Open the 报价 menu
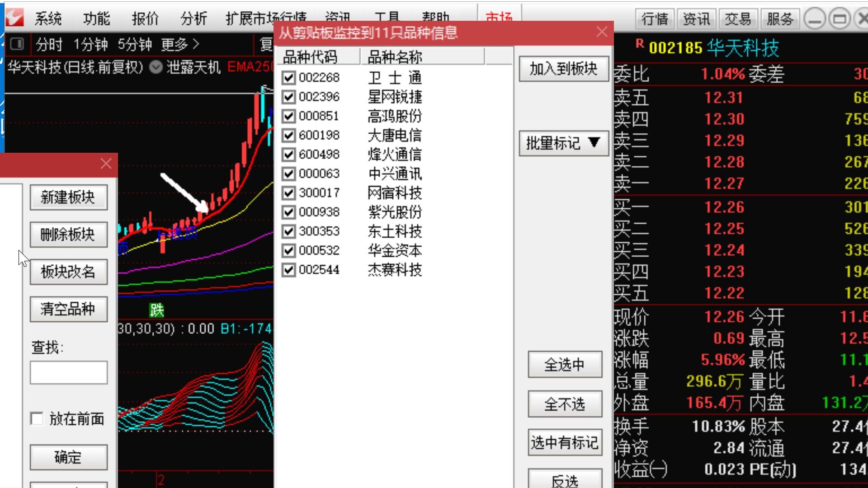 [x=145, y=19]
